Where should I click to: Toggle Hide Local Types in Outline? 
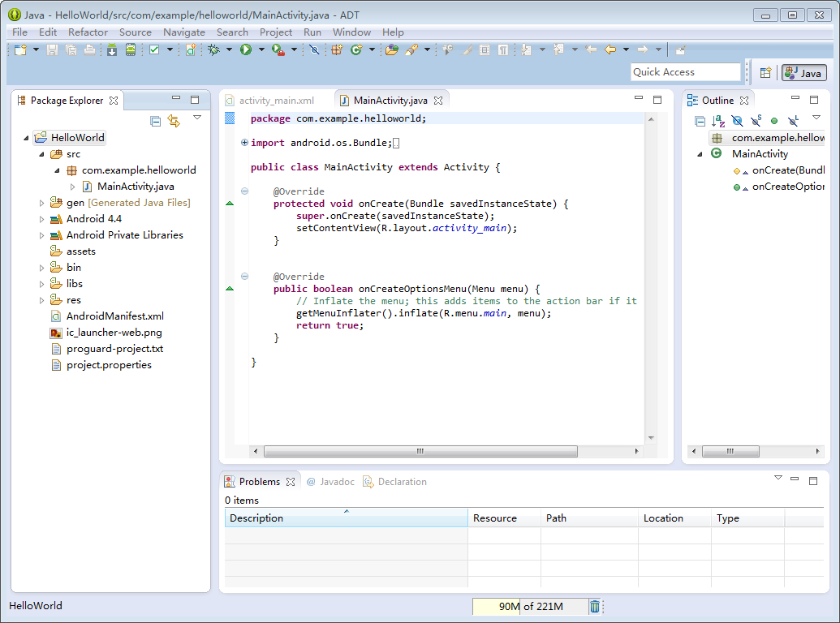(x=794, y=121)
